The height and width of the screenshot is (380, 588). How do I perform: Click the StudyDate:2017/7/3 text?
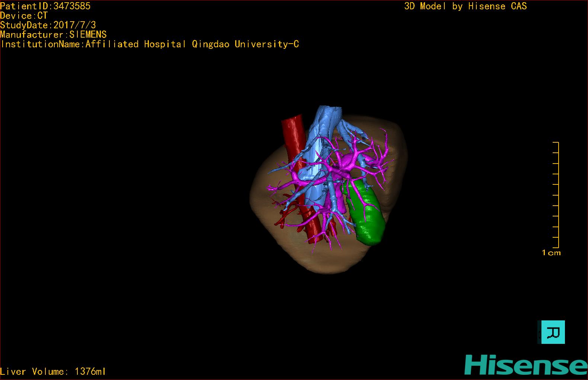(x=48, y=25)
